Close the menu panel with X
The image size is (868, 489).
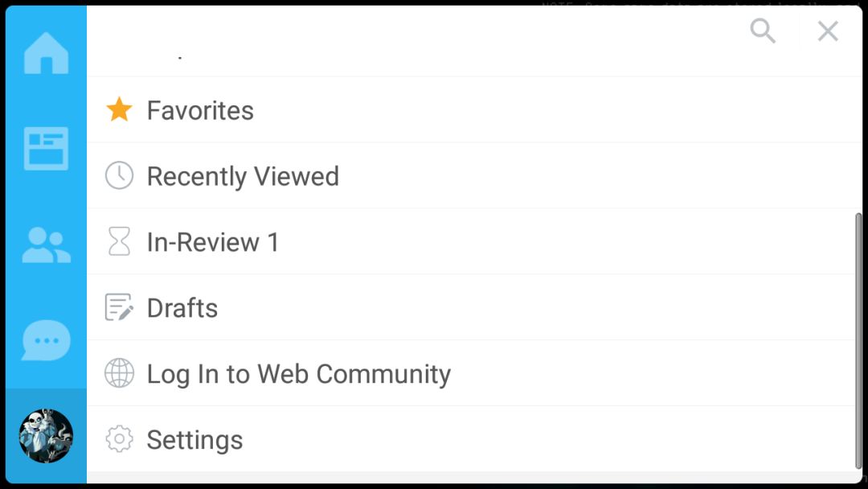click(828, 31)
